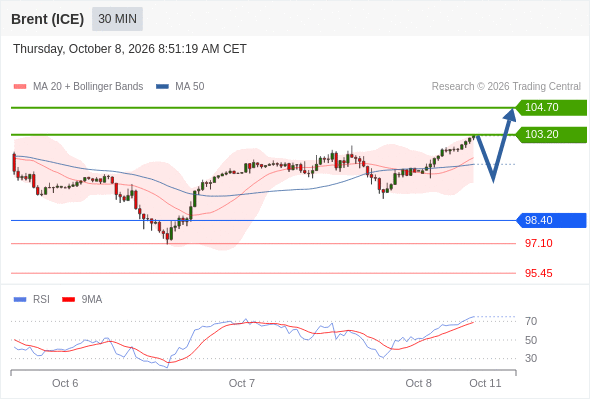
Task: Select the 103.20 resistance price tag
Action: pos(551,135)
